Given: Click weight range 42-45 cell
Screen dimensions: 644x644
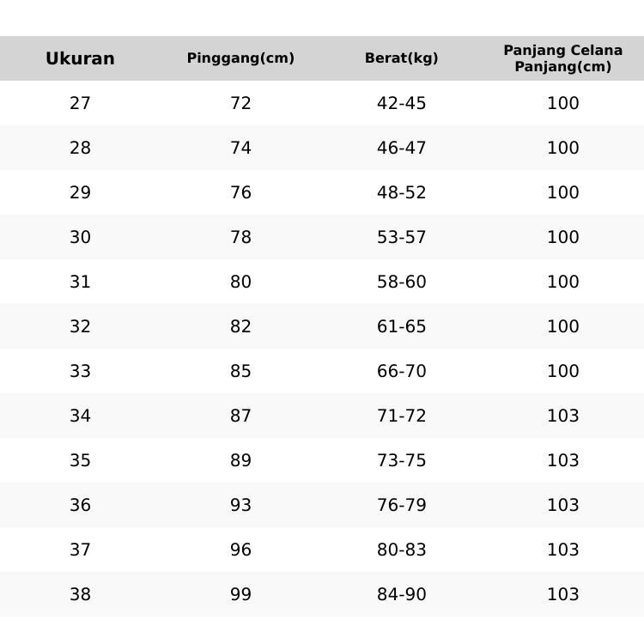Looking at the screenshot, I should [401, 103].
